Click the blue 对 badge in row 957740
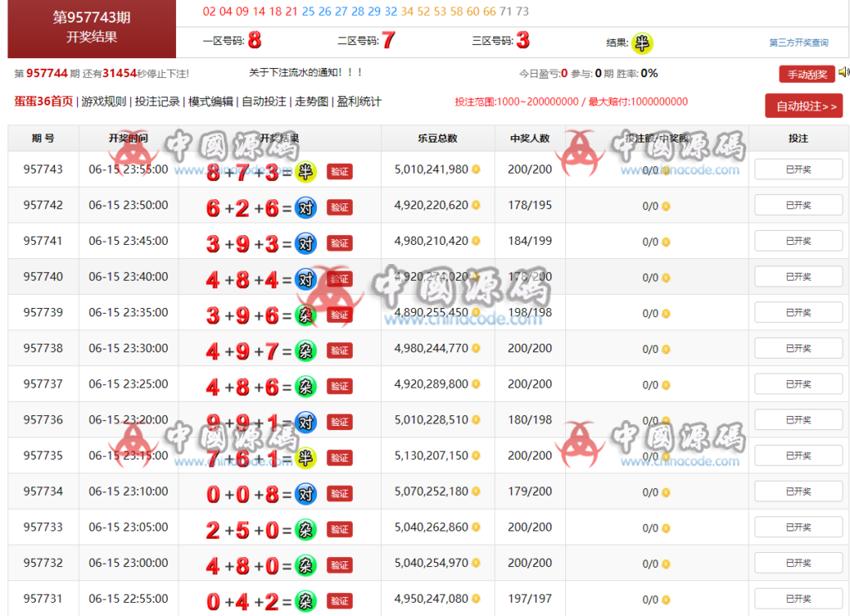The width and height of the screenshot is (850, 616). [305, 279]
